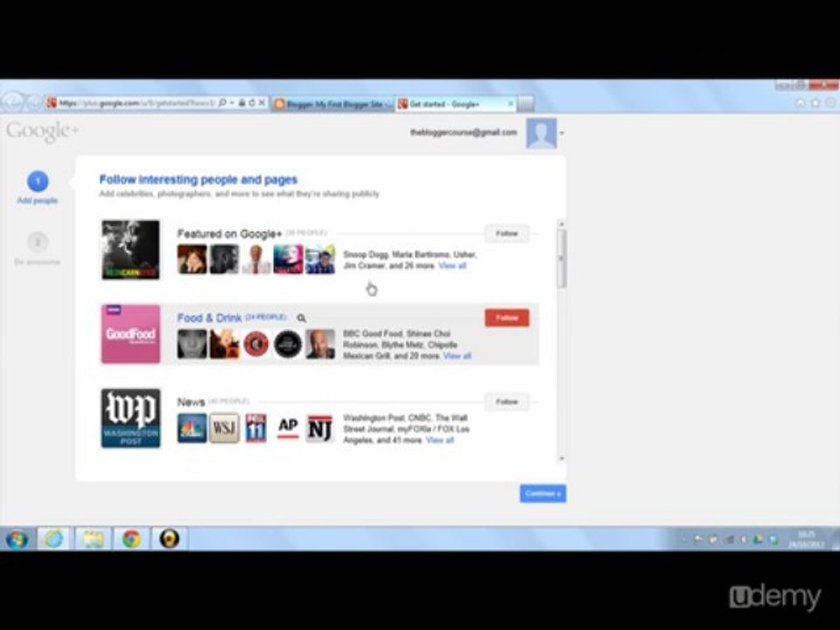
Task: Open the account dropdown arrow beside avatar
Action: (x=562, y=133)
